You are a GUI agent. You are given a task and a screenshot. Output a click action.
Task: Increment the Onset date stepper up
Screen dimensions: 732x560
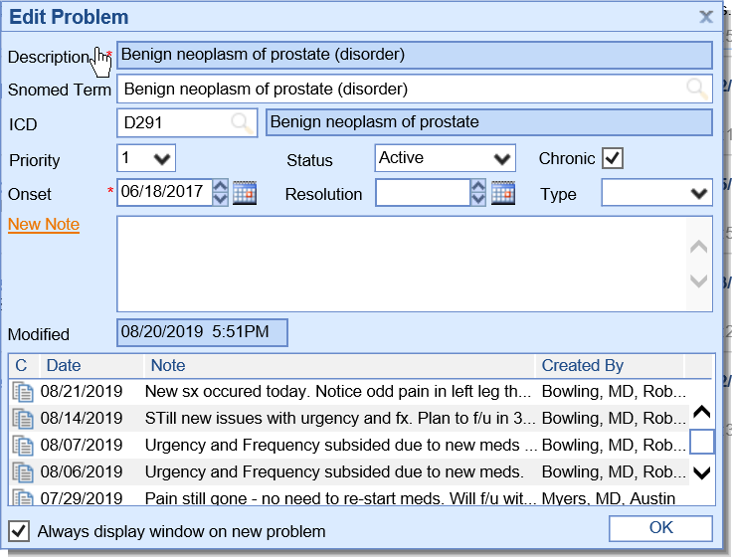pyautogui.click(x=221, y=186)
